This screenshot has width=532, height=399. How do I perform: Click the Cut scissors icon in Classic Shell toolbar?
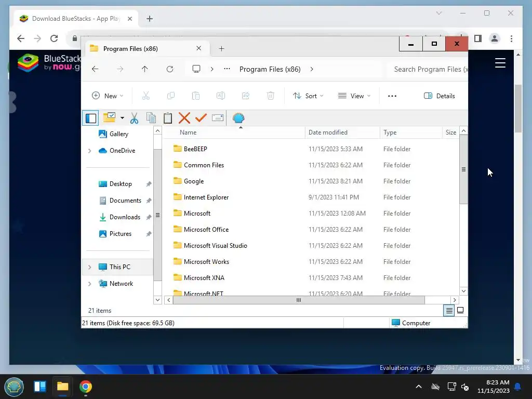[134, 118]
